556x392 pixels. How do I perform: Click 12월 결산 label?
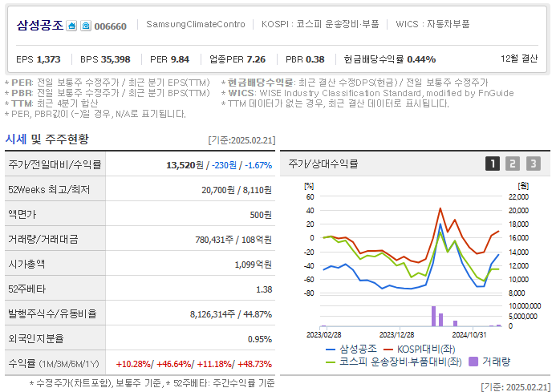pyautogui.click(x=519, y=59)
